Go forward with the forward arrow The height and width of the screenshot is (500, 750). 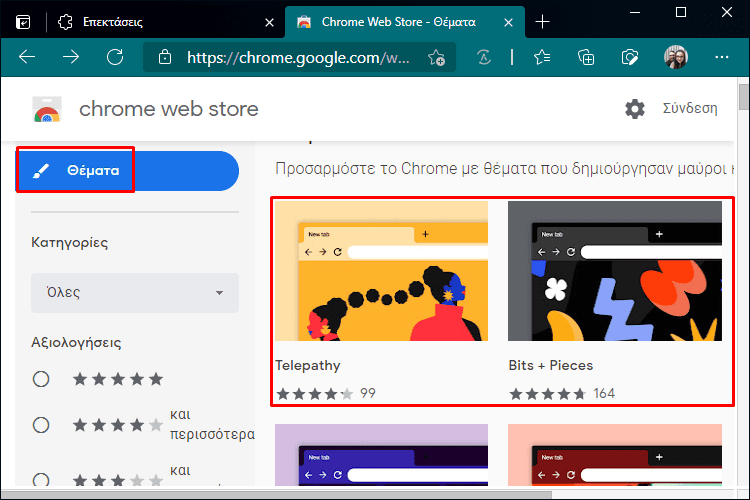click(71, 57)
